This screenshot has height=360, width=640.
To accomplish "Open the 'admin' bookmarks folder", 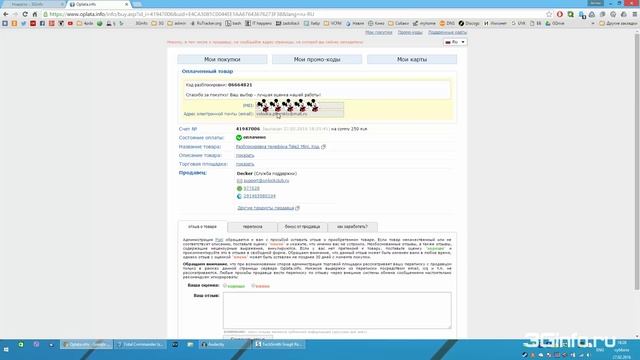I will pos(176,24).
